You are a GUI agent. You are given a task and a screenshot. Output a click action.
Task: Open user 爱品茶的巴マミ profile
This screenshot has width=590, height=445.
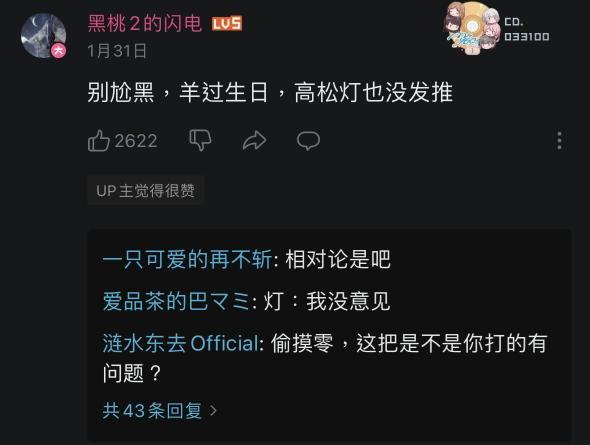point(176,301)
